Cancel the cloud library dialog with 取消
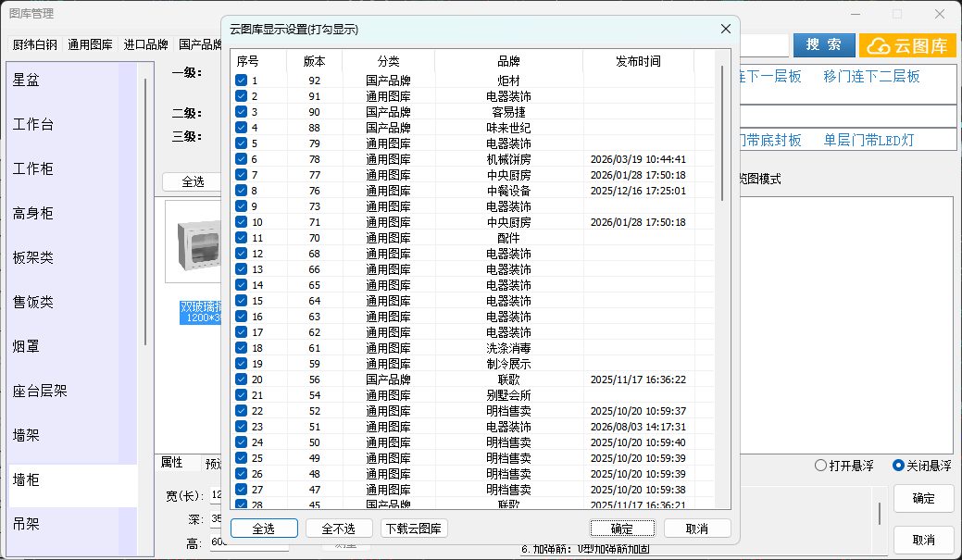The width and height of the screenshot is (962, 560). 697,529
